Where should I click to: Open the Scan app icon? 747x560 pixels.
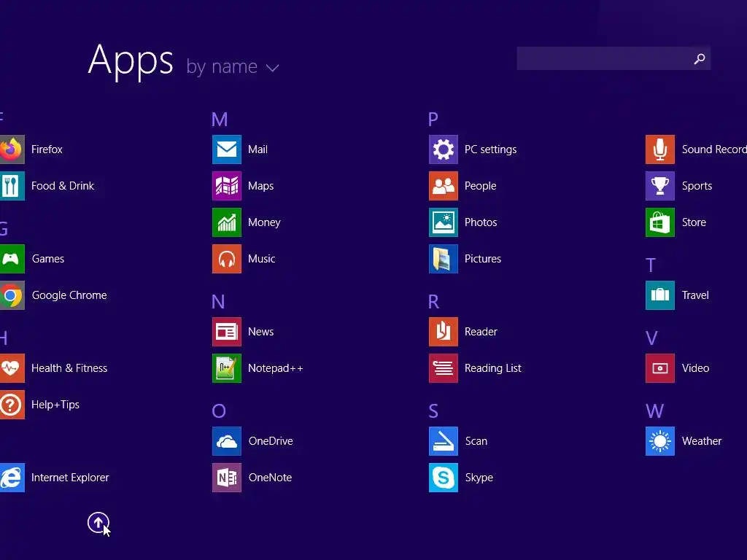coord(444,441)
